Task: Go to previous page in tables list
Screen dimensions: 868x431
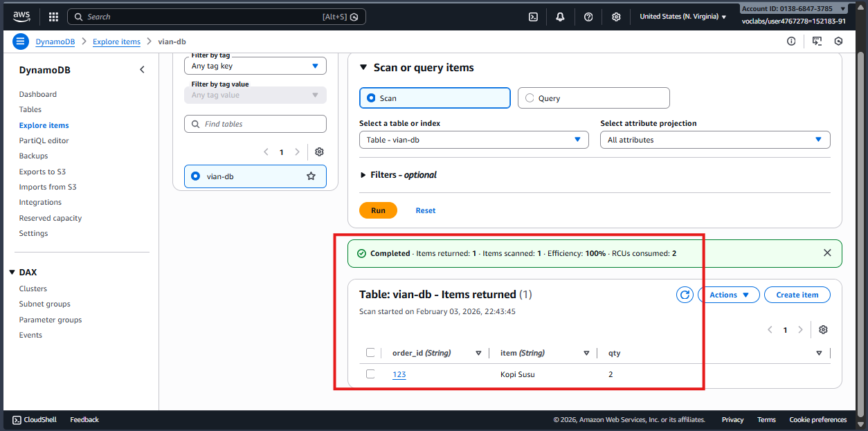Action: [265, 152]
